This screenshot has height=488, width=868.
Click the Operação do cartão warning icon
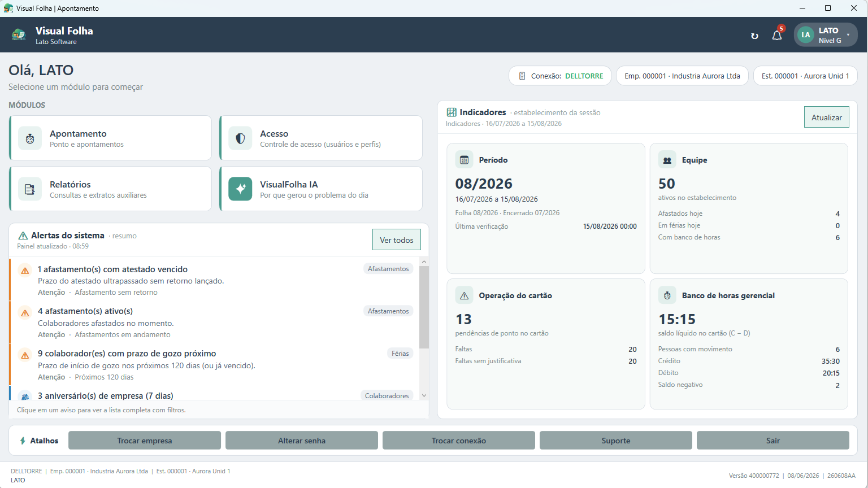pyautogui.click(x=464, y=295)
